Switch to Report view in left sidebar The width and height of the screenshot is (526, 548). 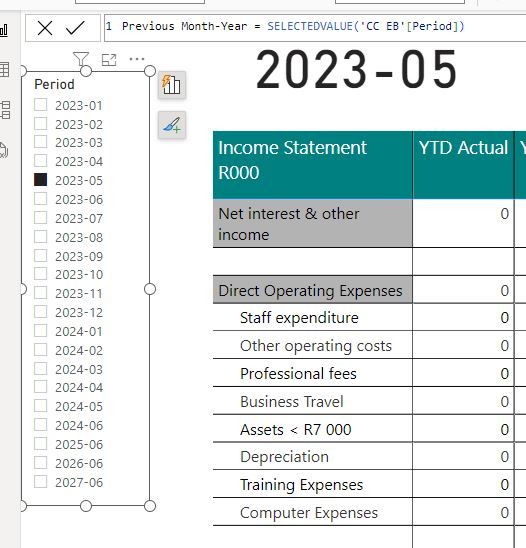point(4,30)
